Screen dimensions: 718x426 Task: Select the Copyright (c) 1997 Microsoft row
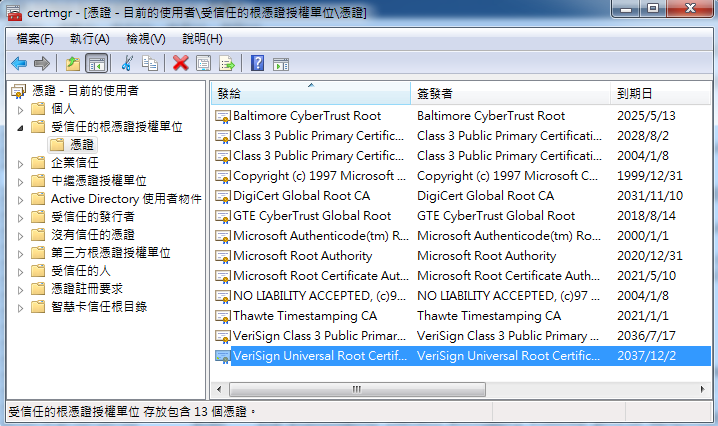[462, 176]
